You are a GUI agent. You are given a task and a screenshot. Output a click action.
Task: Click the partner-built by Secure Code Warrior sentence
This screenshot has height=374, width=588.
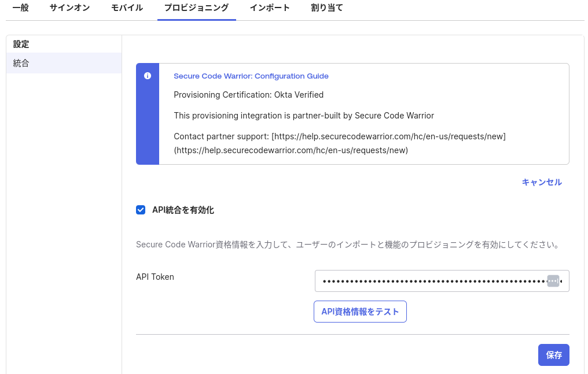point(304,116)
